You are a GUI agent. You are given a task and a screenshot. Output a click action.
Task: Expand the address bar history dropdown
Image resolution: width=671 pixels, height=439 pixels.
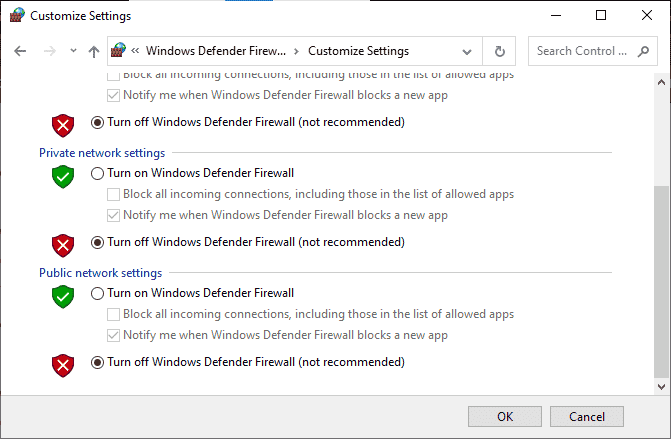[x=467, y=51]
